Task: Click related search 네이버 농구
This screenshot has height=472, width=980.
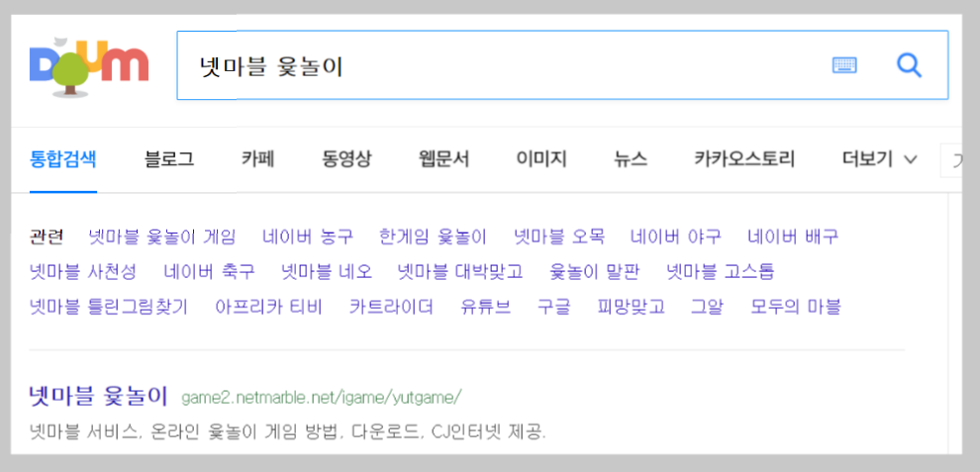Action: coord(308,236)
